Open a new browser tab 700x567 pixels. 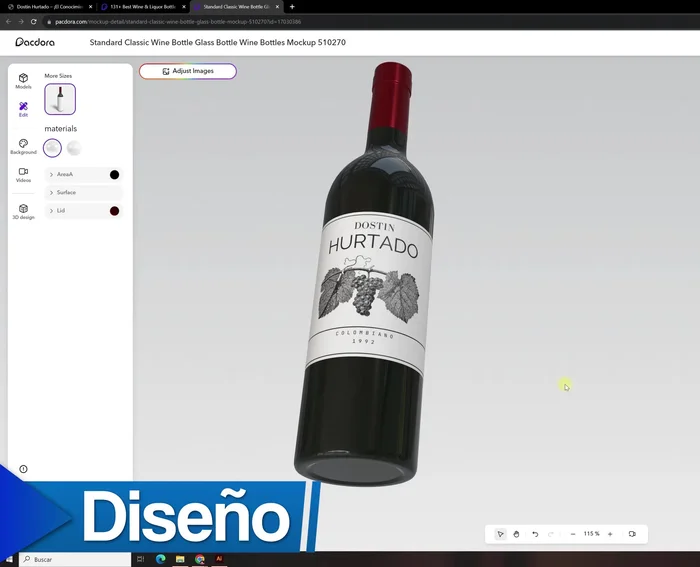[x=292, y=7]
